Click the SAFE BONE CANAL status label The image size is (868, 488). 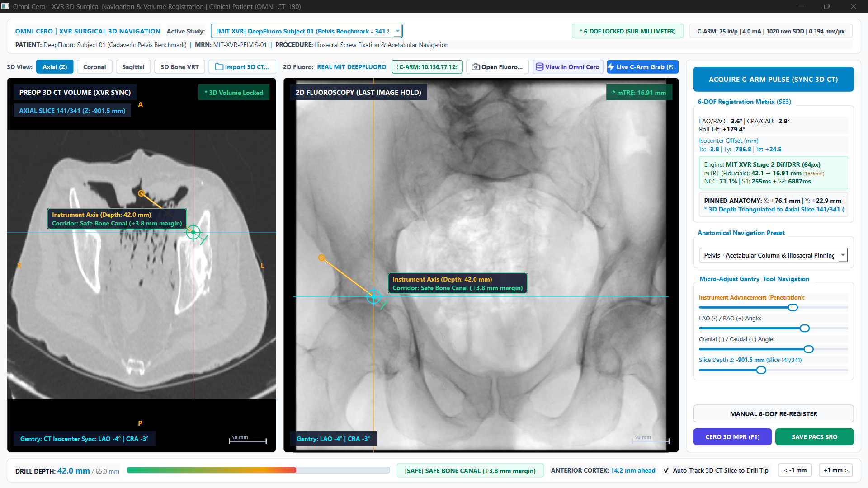(470, 470)
